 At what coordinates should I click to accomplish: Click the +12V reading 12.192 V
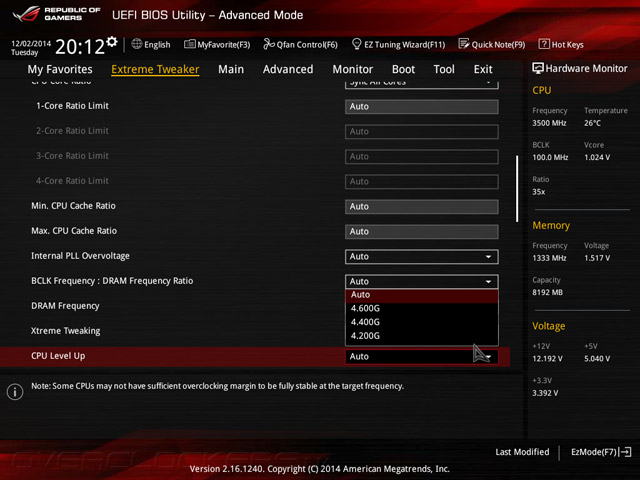tap(547, 359)
